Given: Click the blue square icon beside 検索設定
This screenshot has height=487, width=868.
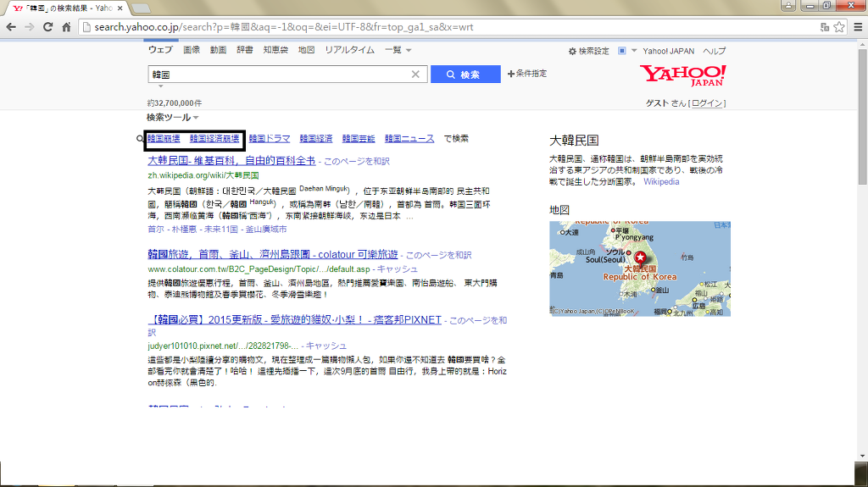Looking at the screenshot, I should 621,50.
